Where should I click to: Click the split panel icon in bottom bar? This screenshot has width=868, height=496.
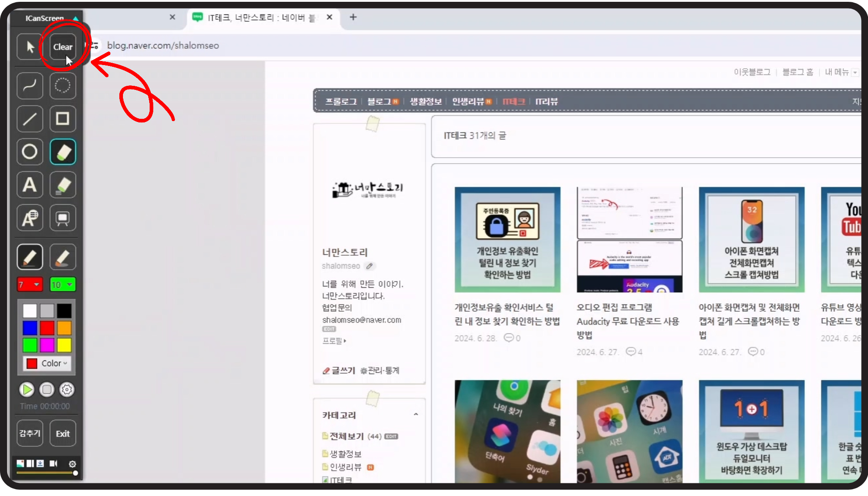(30, 463)
